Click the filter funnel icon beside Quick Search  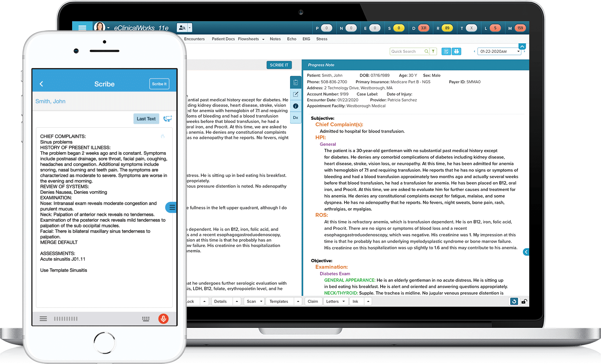433,51
